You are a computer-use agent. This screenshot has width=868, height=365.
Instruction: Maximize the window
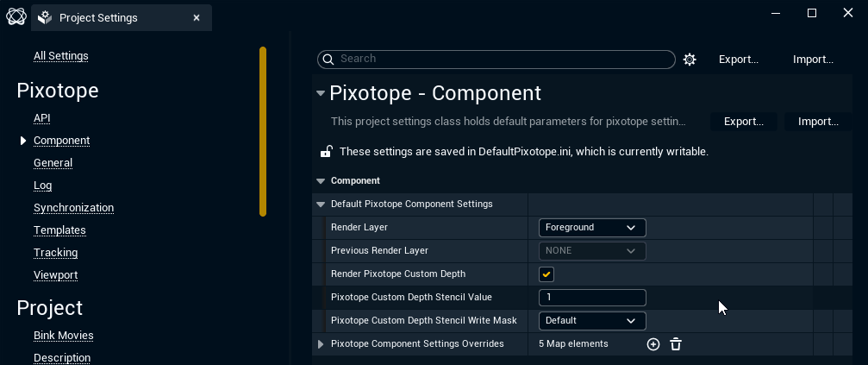click(x=811, y=13)
